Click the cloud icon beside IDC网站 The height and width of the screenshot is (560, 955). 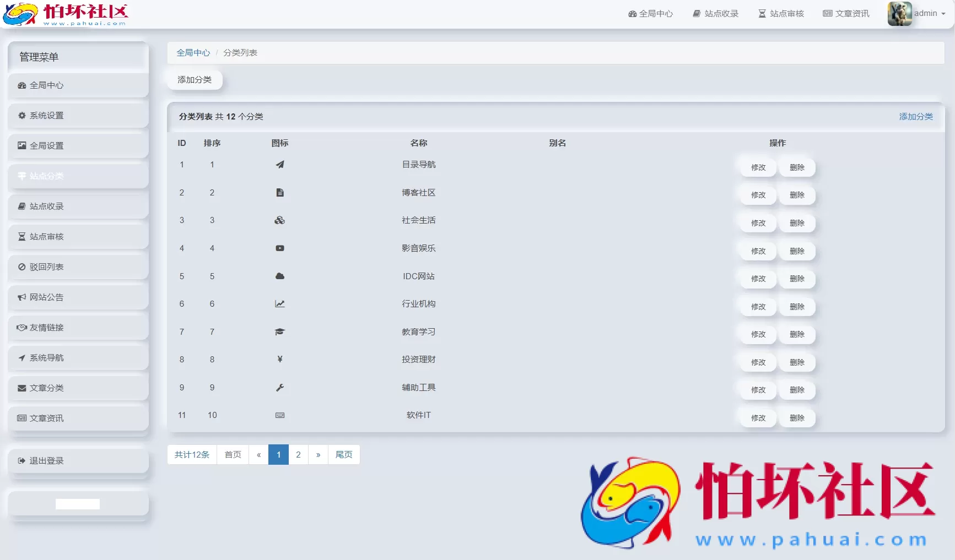[x=280, y=276]
